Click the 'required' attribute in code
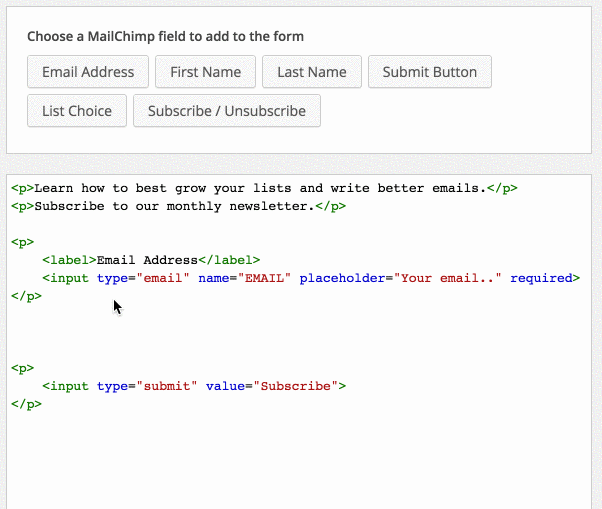This screenshot has width=602, height=509. coord(541,278)
